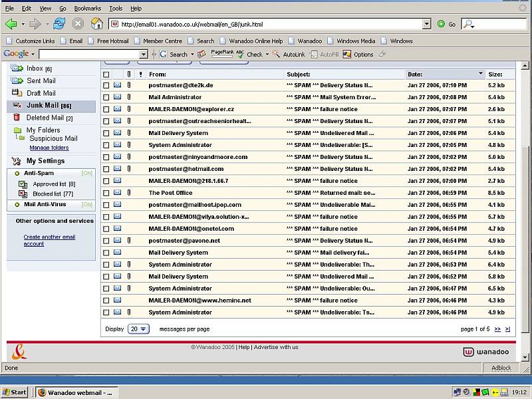This screenshot has width=532, height=399.
Task: Tick the select-all checkbox in header row
Action: (106, 74)
